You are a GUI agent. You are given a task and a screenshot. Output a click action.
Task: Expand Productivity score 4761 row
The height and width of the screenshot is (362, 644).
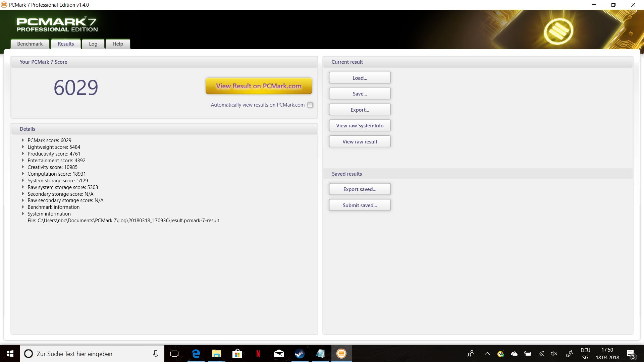[23, 154]
